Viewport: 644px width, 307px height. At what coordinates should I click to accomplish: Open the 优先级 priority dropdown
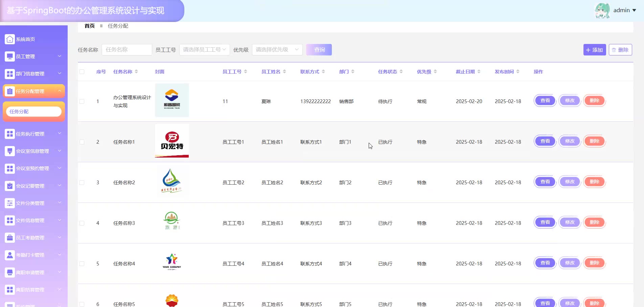click(x=277, y=50)
